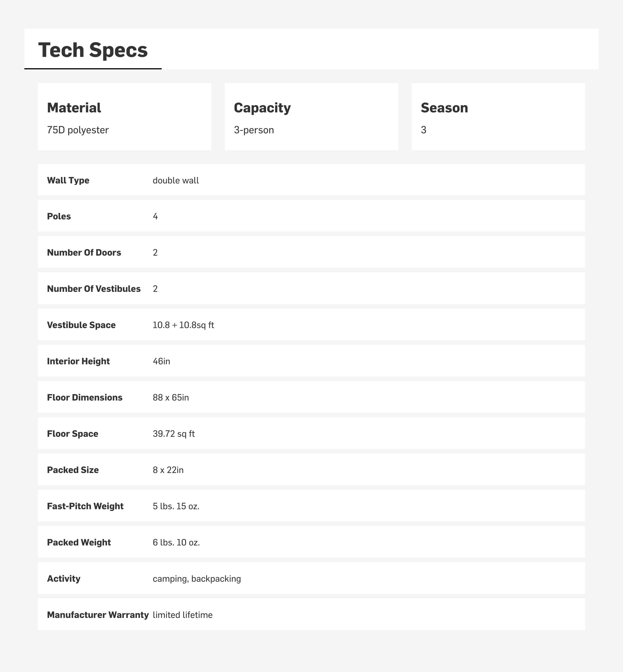Screen dimensions: 623x672
Task: Click the Poles row label
Action: (x=59, y=216)
